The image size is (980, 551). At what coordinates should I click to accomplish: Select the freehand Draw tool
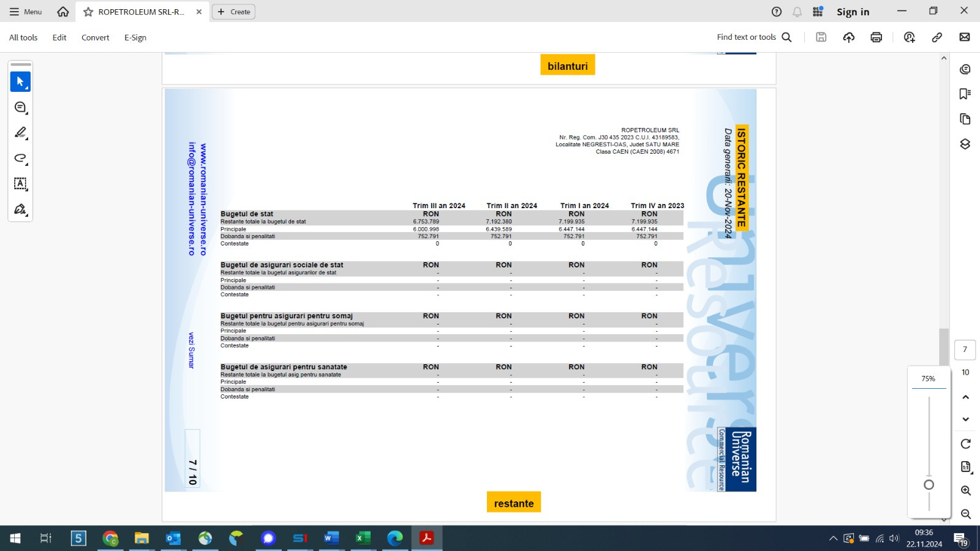click(20, 158)
